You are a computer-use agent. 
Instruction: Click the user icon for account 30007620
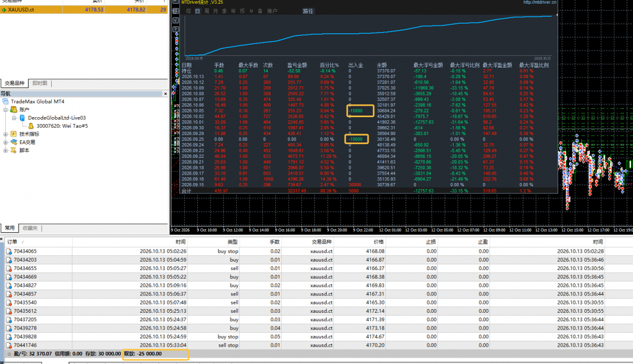click(31, 126)
